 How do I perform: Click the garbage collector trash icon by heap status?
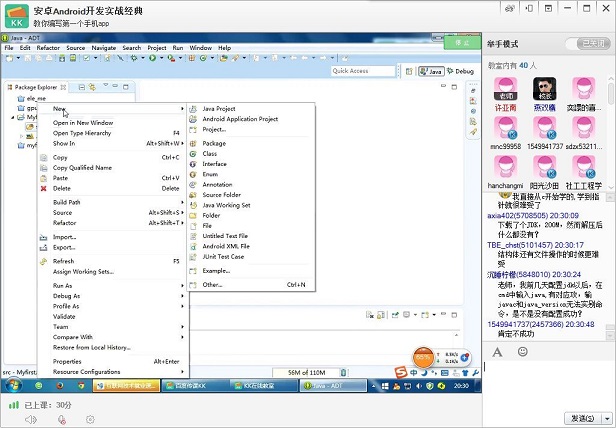click(343, 372)
